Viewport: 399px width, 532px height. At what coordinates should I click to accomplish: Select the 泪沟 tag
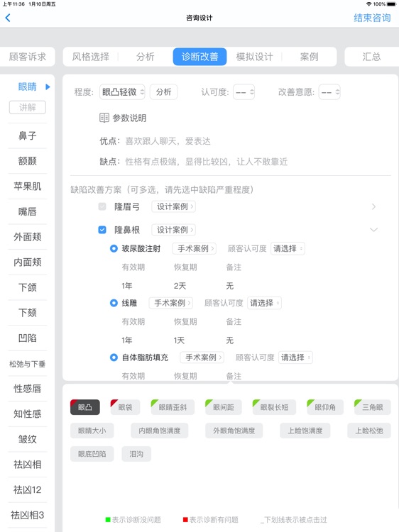[136, 454]
